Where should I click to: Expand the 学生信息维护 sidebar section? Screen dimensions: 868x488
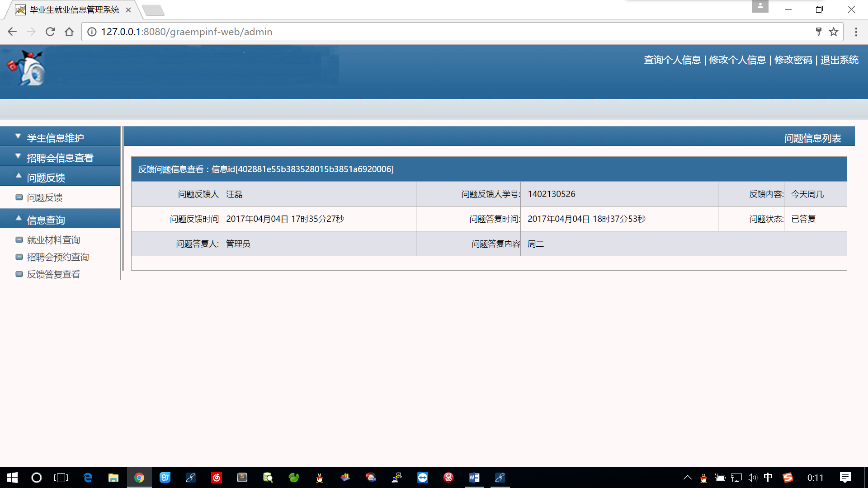(55, 138)
